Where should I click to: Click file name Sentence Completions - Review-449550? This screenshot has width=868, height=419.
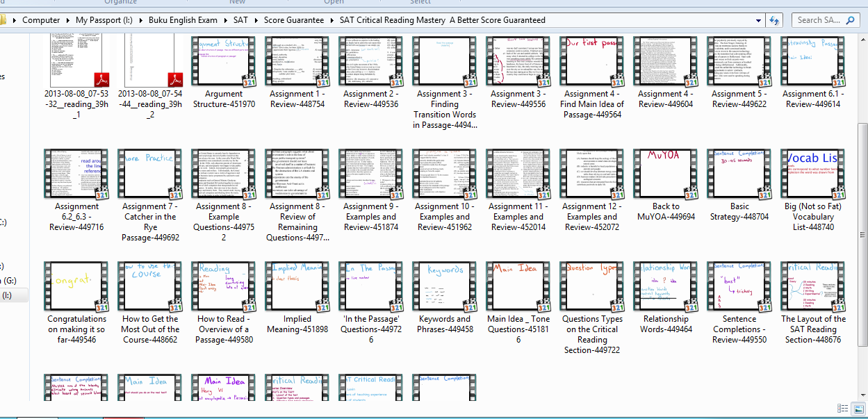click(739, 329)
